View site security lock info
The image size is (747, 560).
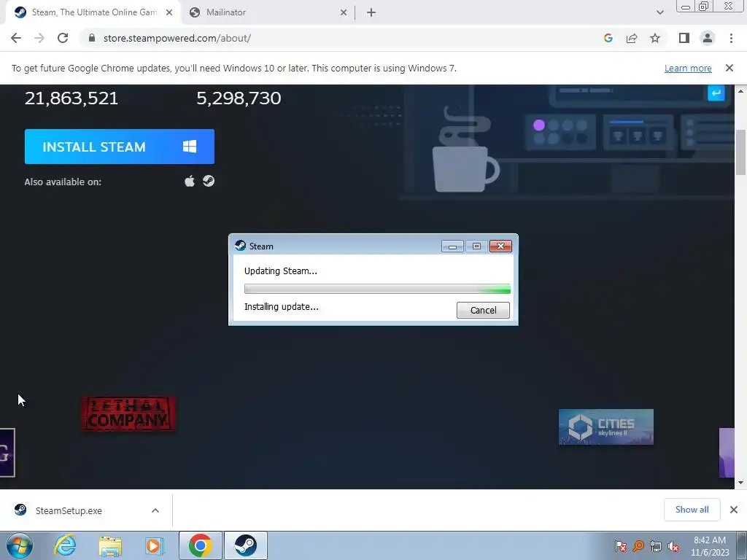(x=92, y=38)
